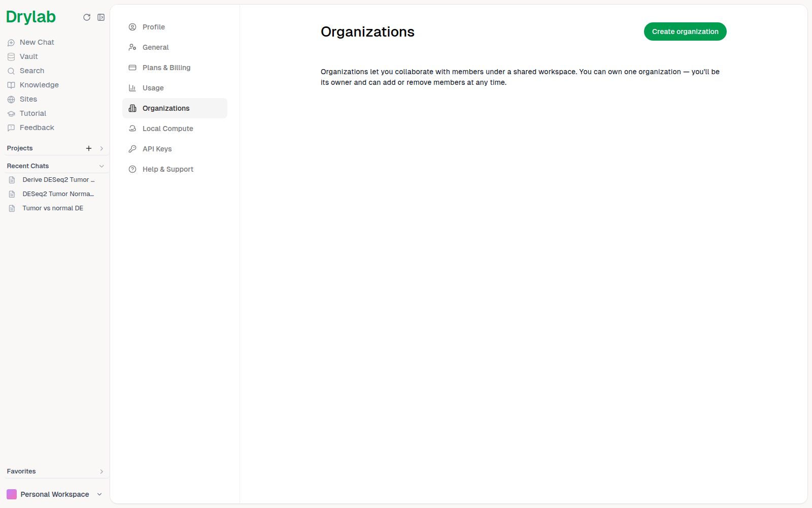Click the General user-settings icon
Image resolution: width=812 pixels, height=508 pixels.
pyautogui.click(x=132, y=47)
